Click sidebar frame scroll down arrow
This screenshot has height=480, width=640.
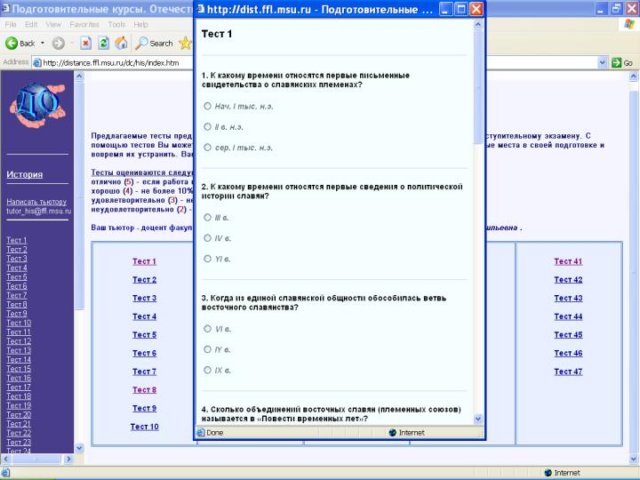(79, 448)
